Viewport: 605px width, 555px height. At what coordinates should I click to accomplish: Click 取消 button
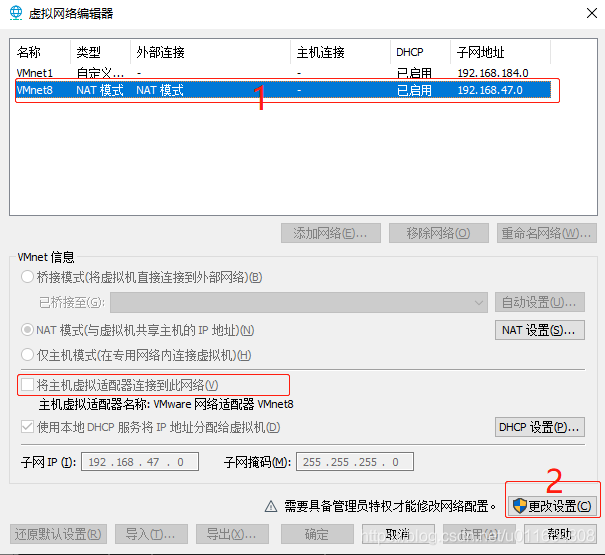398,534
